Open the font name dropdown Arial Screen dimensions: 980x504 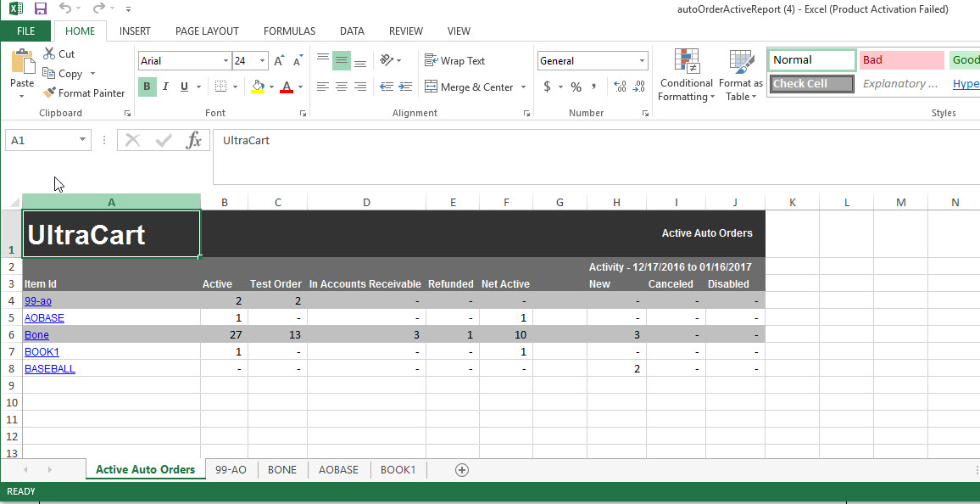click(x=226, y=60)
